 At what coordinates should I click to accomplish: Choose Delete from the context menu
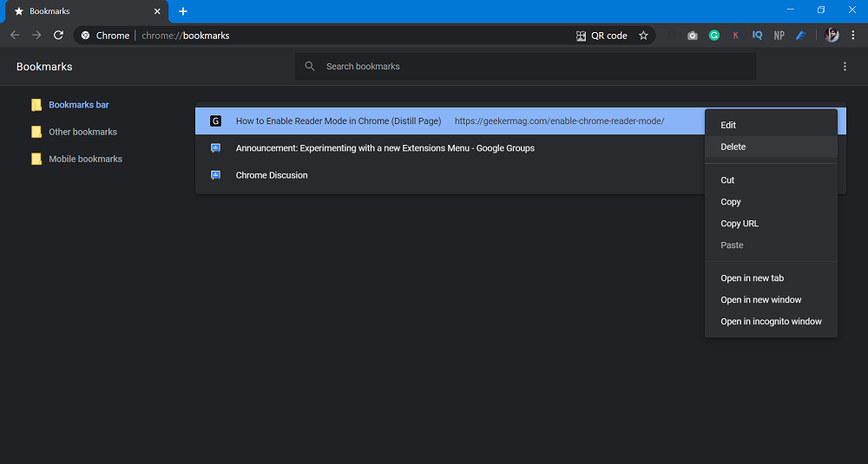pos(771,147)
